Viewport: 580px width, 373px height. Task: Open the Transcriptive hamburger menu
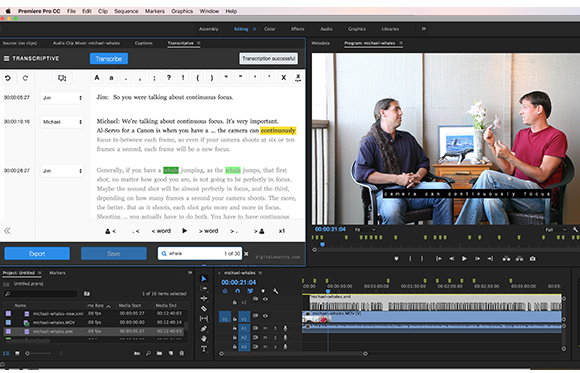6,58
